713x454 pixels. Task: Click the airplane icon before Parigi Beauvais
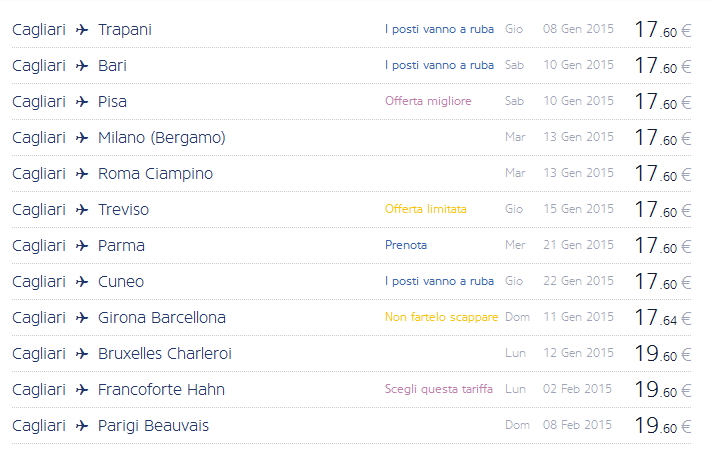point(82,426)
